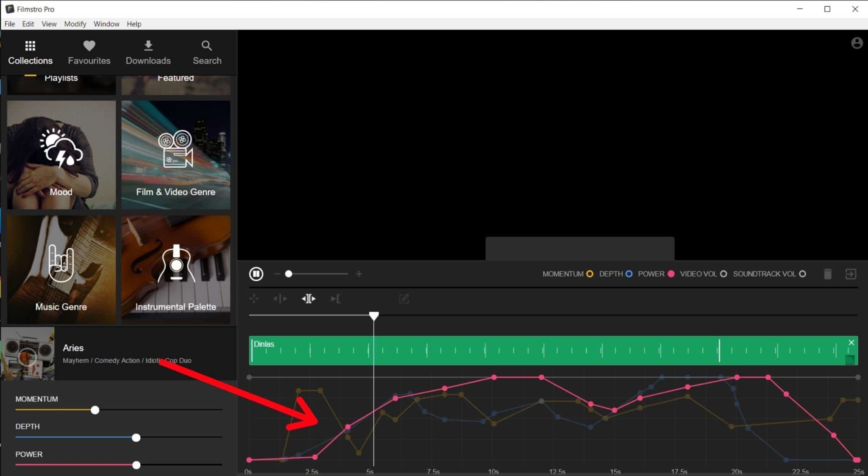The width and height of the screenshot is (868, 476).
Task: Remove the Dinlas track with its X
Action: point(851,342)
